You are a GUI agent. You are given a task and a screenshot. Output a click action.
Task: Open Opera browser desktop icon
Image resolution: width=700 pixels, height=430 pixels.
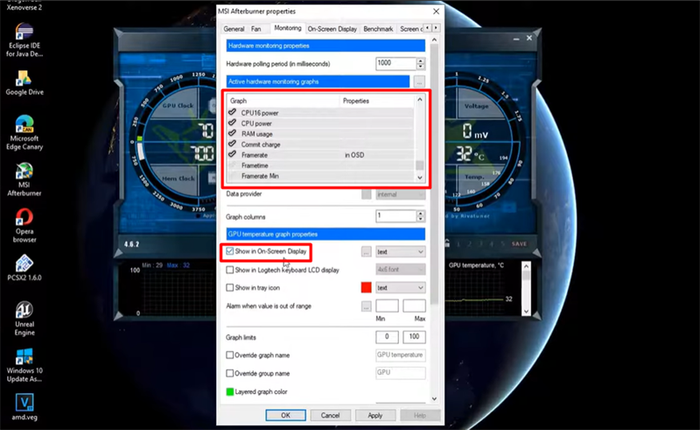pos(24,226)
